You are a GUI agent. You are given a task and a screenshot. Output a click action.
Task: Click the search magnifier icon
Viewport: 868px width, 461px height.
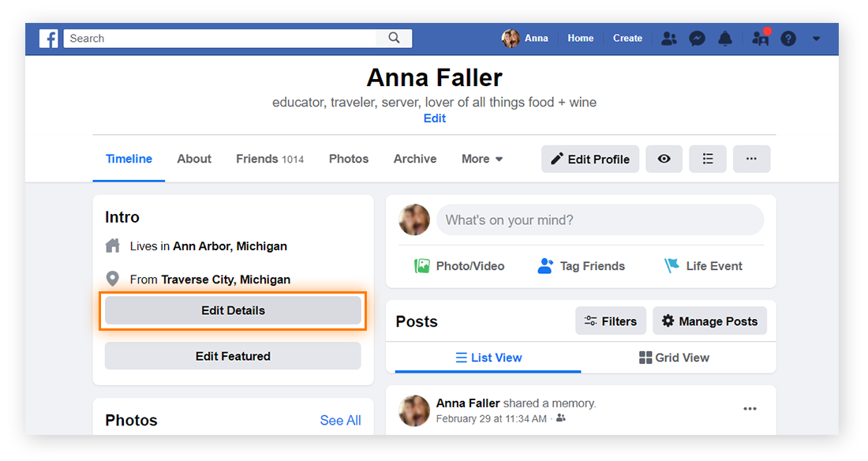394,38
